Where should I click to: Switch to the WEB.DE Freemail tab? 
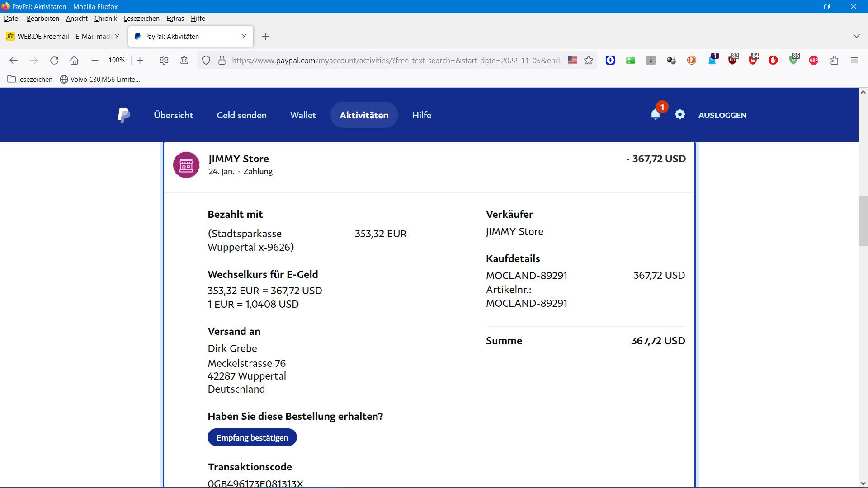63,36
